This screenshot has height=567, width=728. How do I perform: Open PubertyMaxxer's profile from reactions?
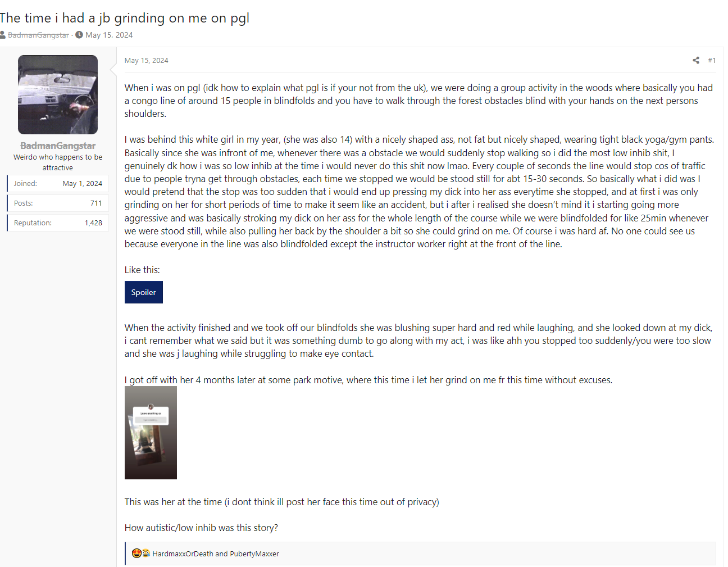pos(254,554)
